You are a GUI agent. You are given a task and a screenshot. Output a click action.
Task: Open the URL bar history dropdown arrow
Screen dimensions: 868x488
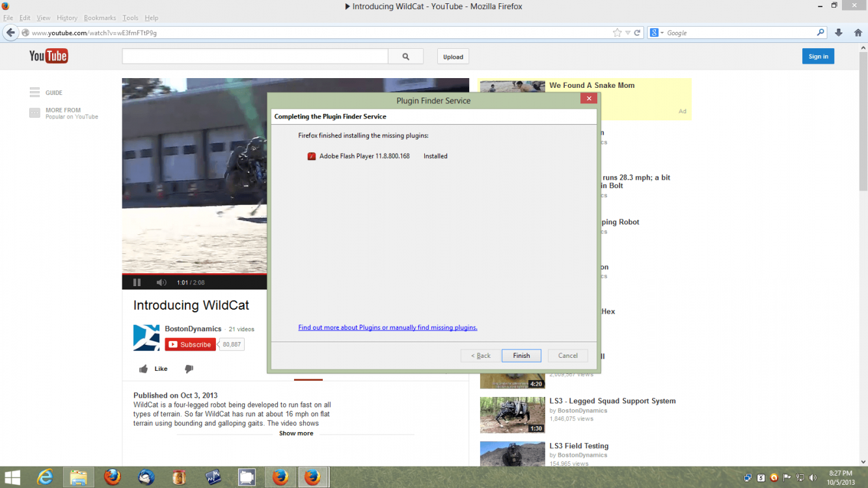point(628,33)
